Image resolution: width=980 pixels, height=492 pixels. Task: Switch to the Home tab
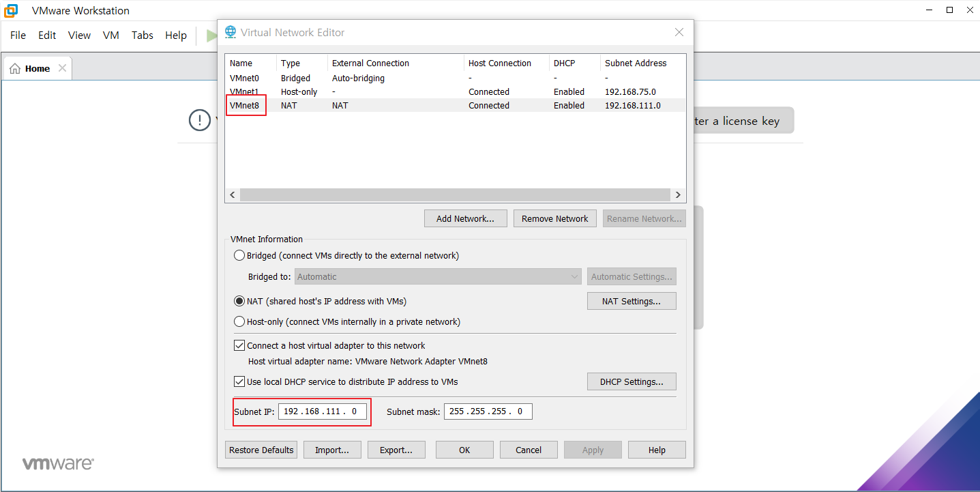click(x=38, y=68)
